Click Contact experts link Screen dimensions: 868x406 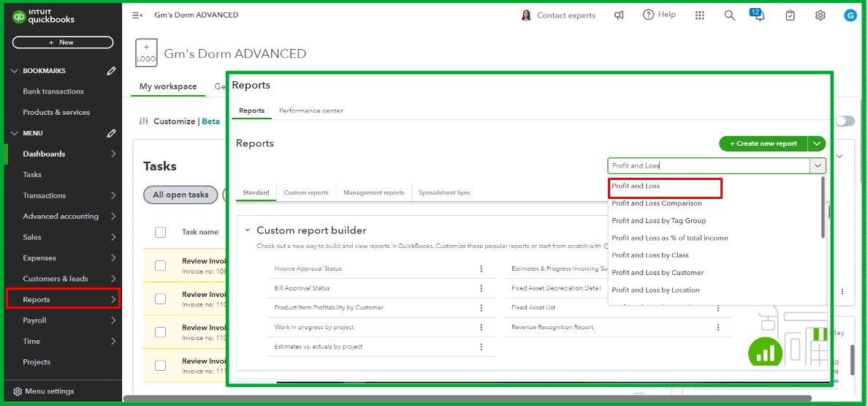pyautogui.click(x=566, y=15)
